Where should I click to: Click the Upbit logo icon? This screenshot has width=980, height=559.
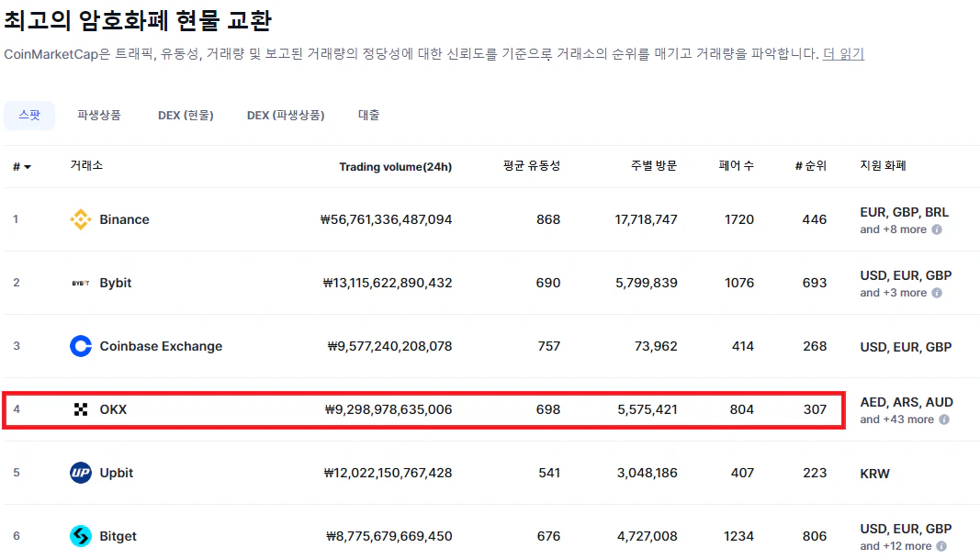pyautogui.click(x=81, y=473)
